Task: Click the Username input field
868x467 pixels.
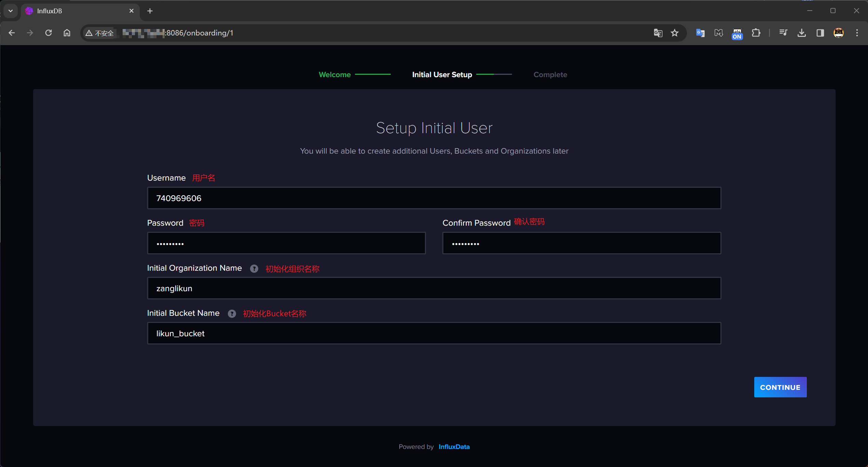Action: [x=434, y=198]
